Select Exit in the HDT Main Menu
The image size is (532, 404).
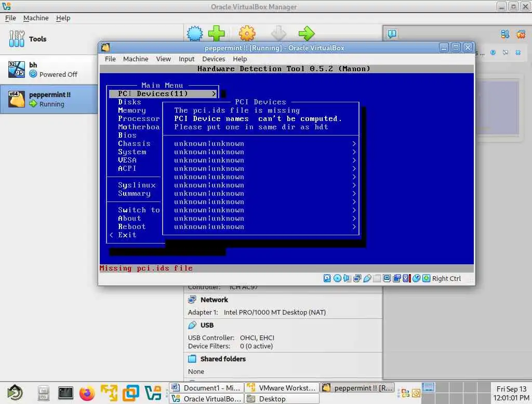(x=127, y=235)
